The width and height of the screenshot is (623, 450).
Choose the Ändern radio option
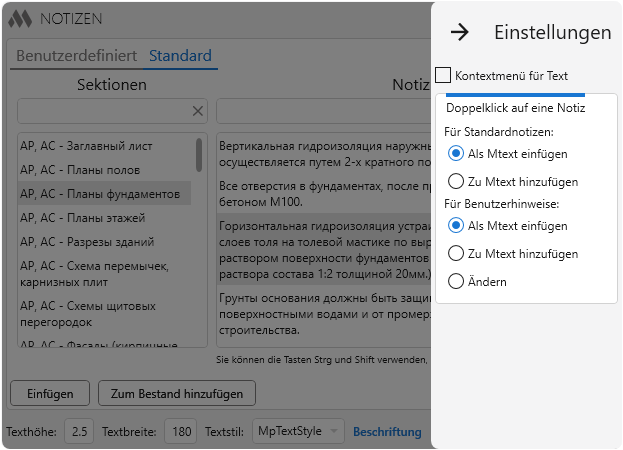(456, 282)
